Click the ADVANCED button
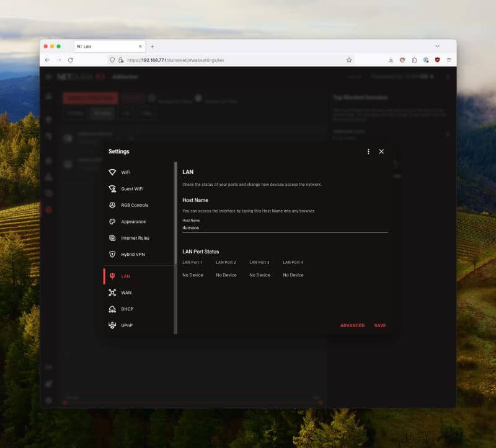 coord(352,326)
